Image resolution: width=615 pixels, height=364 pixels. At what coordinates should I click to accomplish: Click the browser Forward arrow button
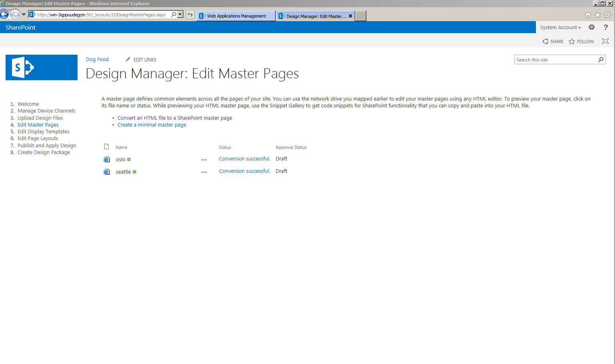15,14
